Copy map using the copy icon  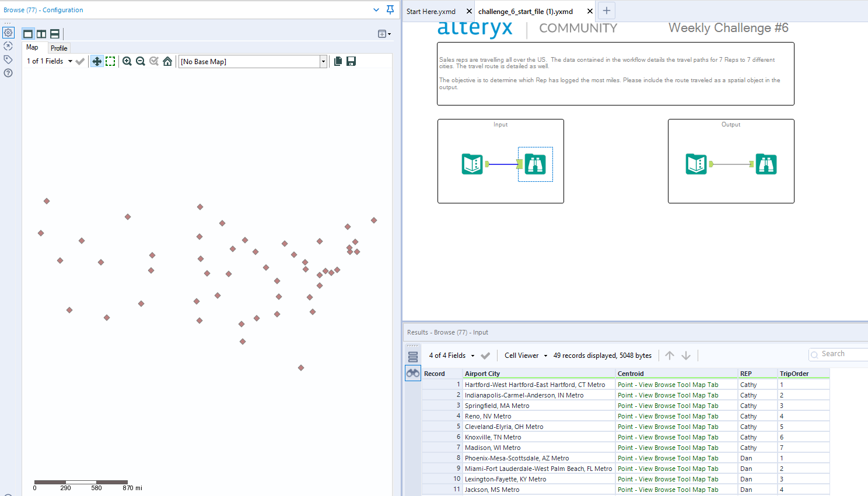338,61
